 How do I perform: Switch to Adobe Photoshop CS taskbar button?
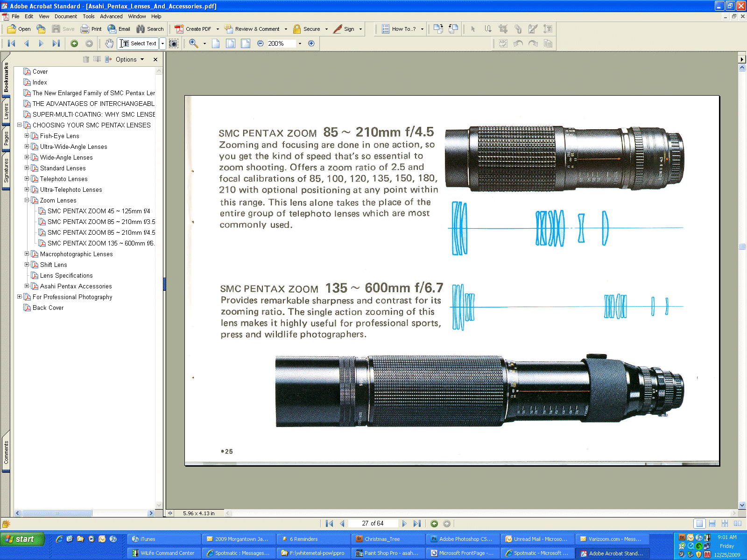(462, 539)
